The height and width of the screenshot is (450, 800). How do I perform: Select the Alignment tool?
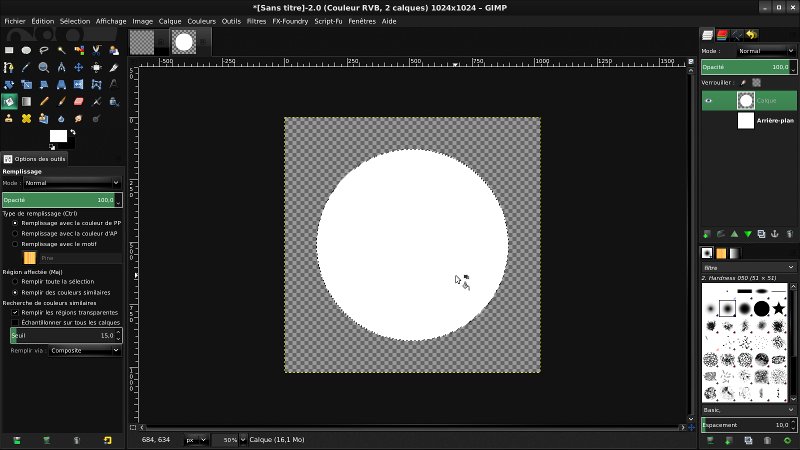click(96, 67)
